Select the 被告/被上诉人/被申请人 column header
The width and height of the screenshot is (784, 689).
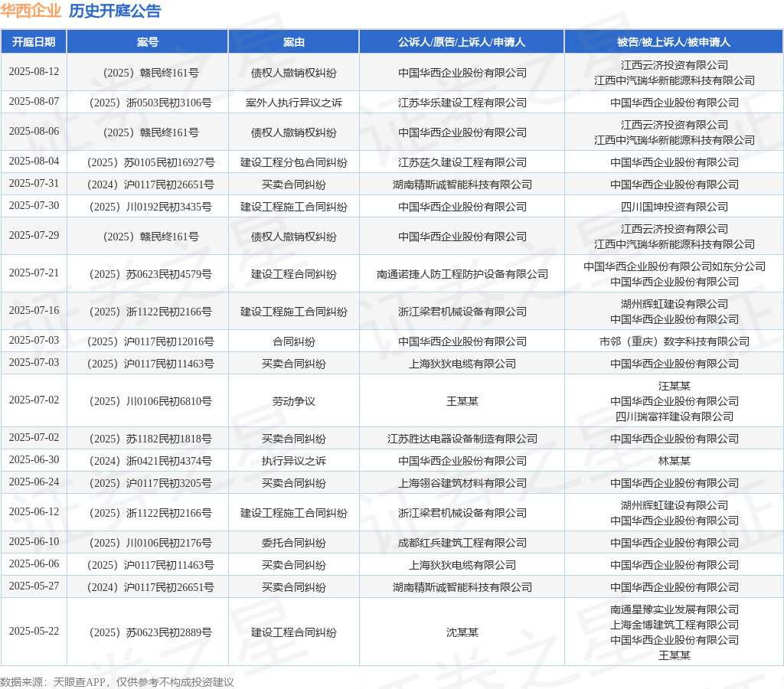point(674,42)
